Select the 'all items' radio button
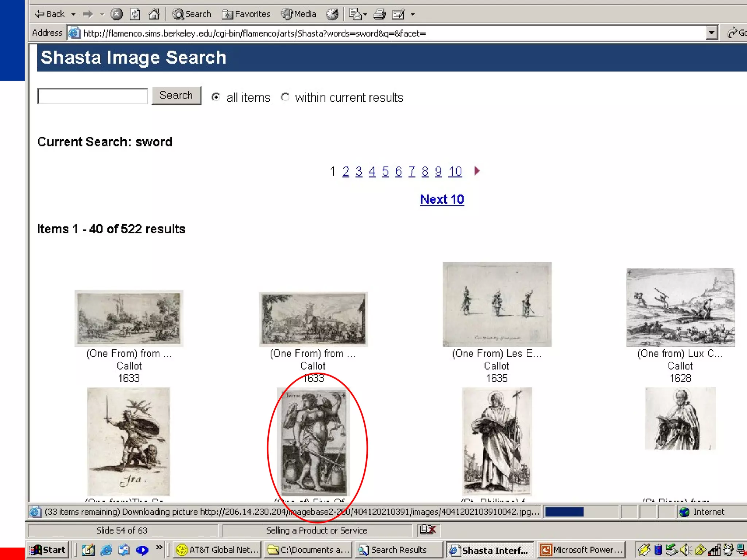This screenshot has width=747, height=560. click(x=216, y=97)
